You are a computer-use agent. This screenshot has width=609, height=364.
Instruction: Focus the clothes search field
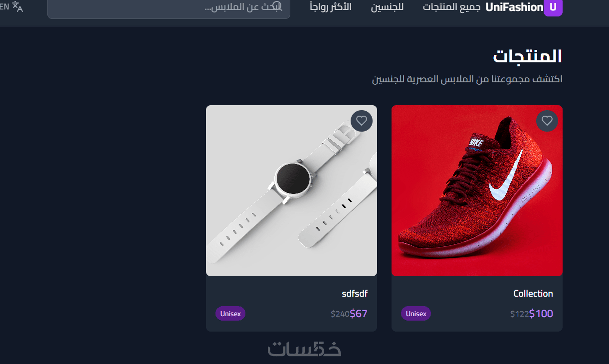pyautogui.click(x=169, y=7)
